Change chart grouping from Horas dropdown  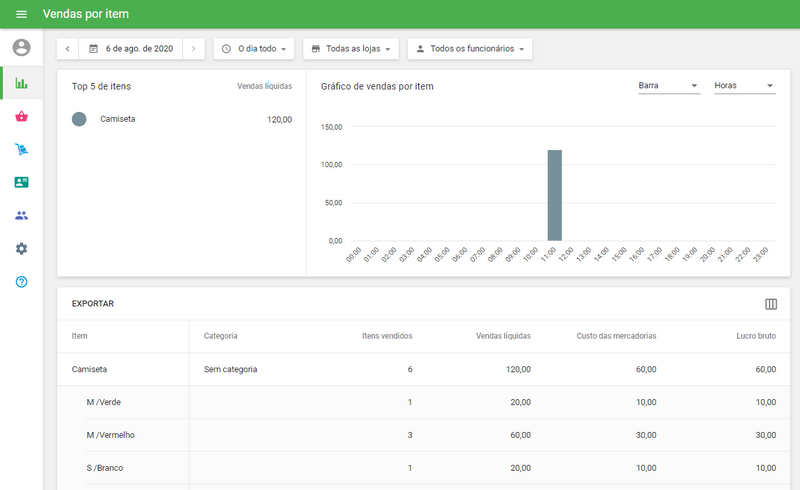[744, 86]
